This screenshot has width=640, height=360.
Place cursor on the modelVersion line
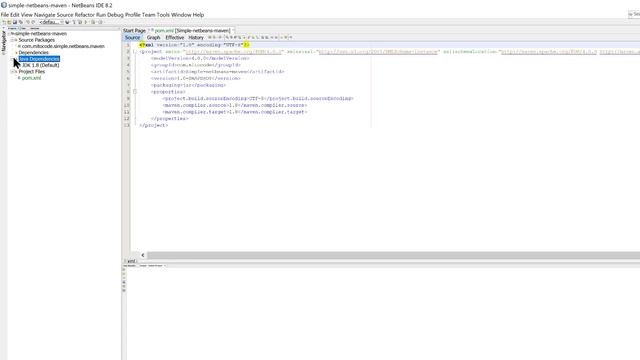click(200, 58)
